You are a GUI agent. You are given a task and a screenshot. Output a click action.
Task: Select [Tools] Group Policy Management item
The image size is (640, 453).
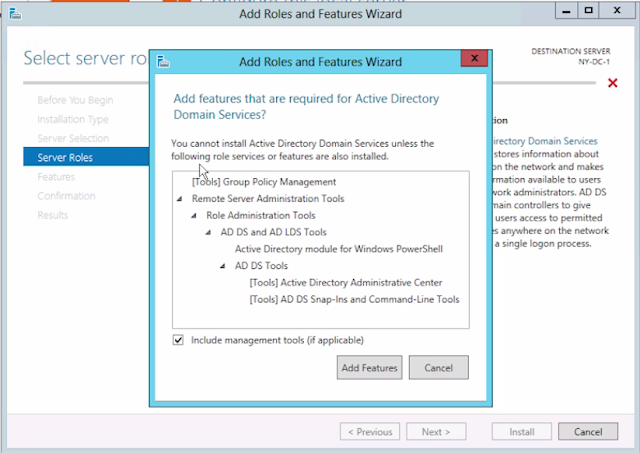[264, 182]
